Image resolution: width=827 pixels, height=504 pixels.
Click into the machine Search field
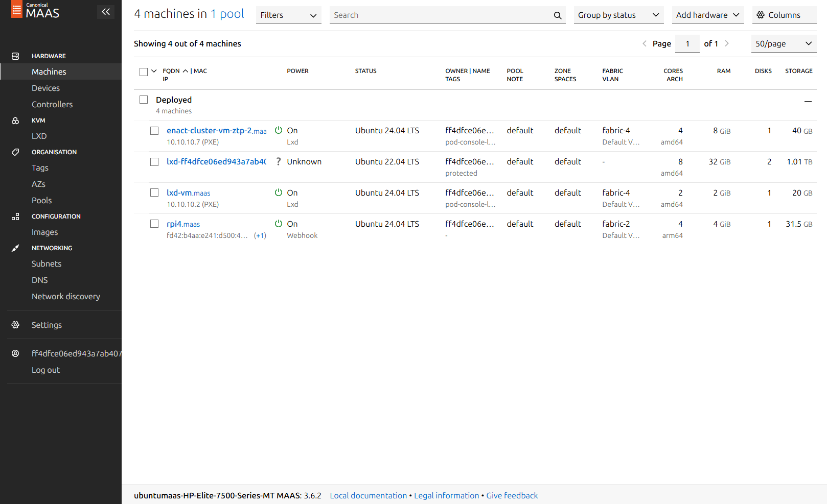click(x=440, y=15)
